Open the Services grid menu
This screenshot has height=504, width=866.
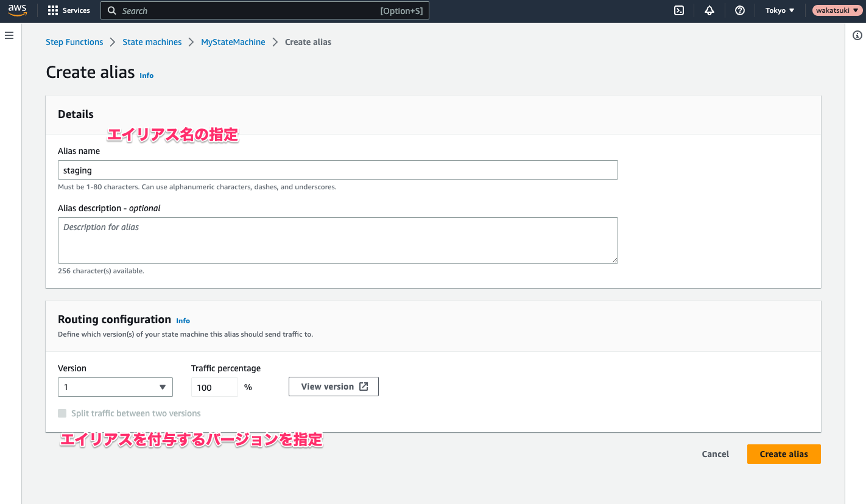[x=69, y=10]
